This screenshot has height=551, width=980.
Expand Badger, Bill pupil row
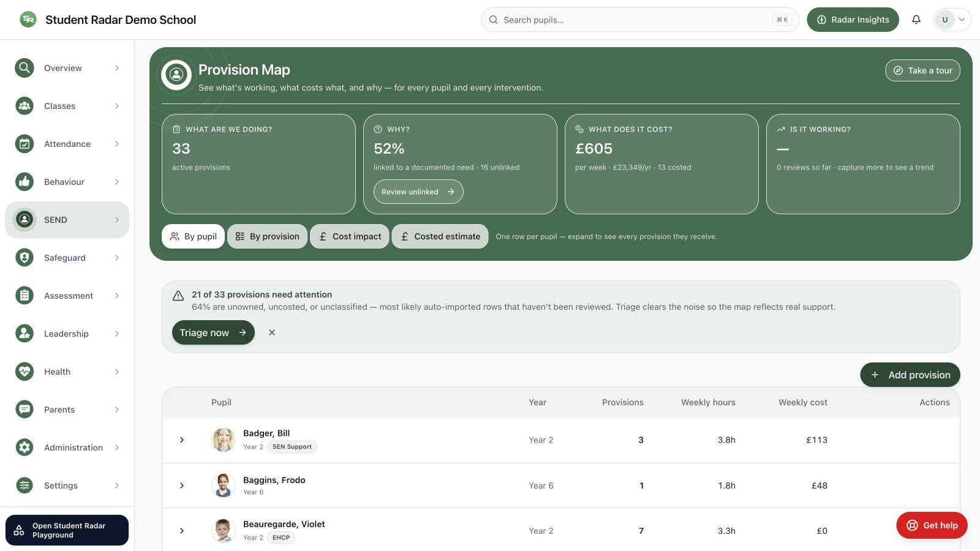[x=182, y=440]
